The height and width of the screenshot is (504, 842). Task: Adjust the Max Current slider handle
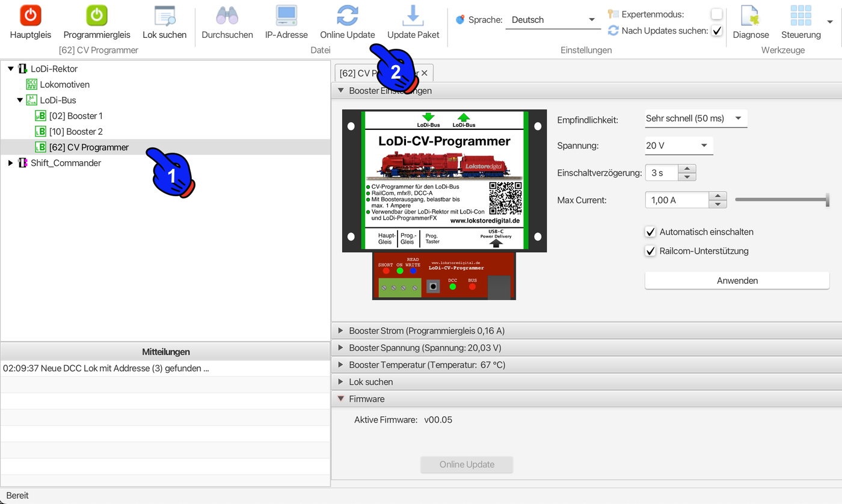click(828, 200)
